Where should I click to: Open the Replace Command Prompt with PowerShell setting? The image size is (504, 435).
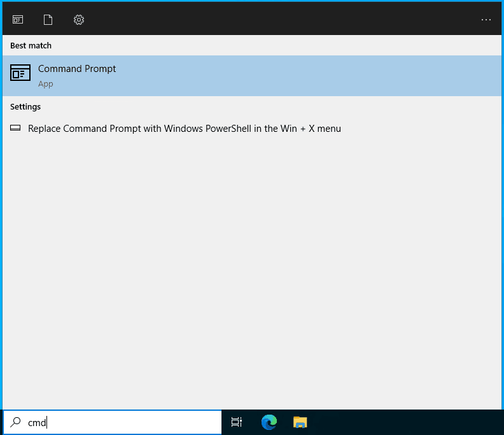point(185,129)
